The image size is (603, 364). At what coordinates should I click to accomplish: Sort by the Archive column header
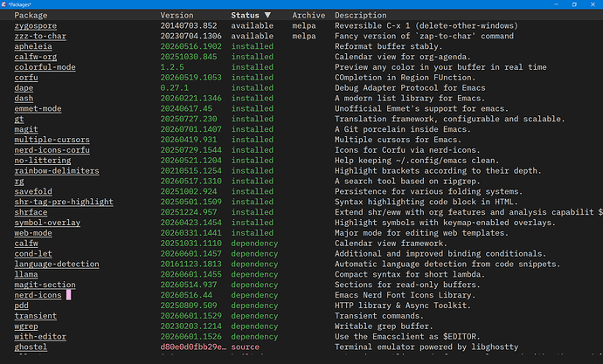(308, 16)
